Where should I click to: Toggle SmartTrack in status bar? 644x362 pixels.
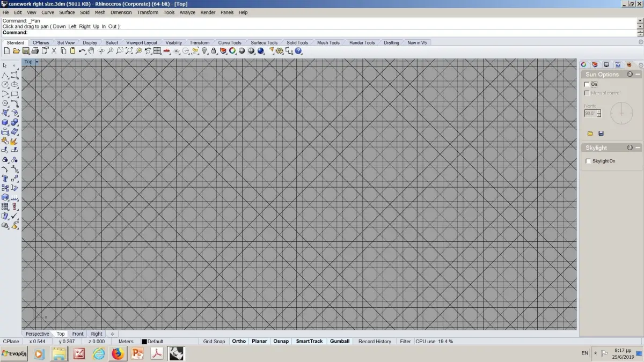click(309, 341)
